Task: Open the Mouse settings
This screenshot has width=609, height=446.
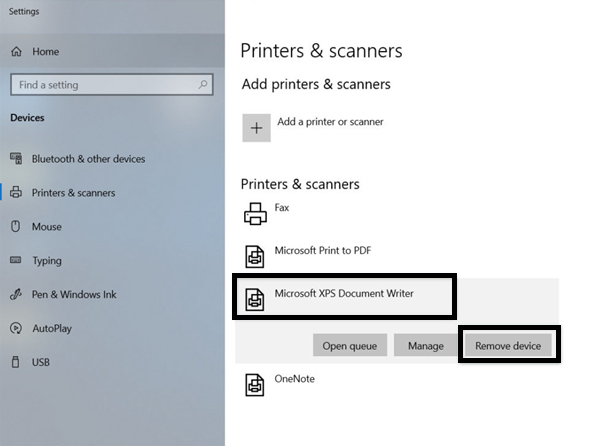Action: (x=47, y=226)
